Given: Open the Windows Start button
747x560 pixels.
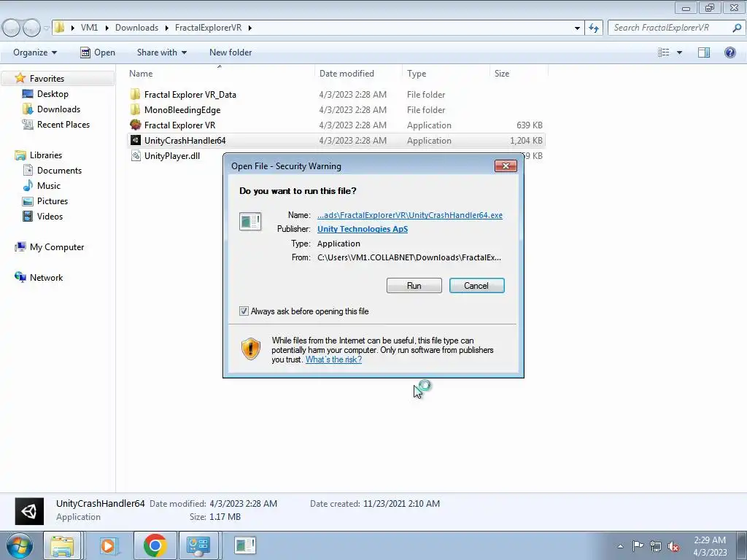Looking at the screenshot, I should pos(19,545).
